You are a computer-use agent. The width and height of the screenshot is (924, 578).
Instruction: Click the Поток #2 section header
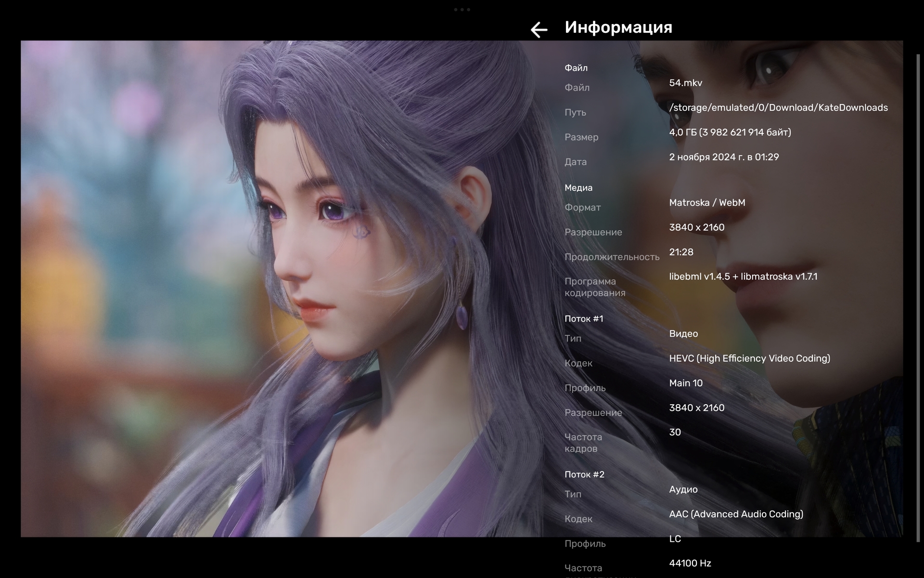coord(584,474)
